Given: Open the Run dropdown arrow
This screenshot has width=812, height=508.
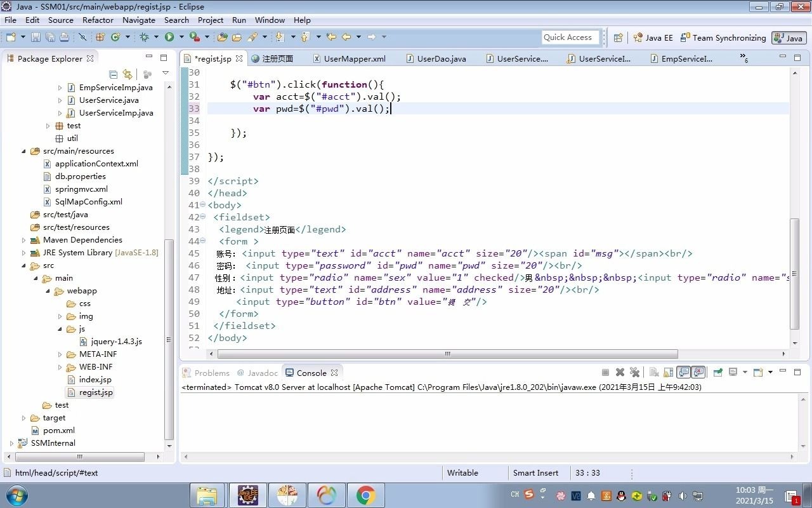Looking at the screenshot, I should tap(181, 37).
